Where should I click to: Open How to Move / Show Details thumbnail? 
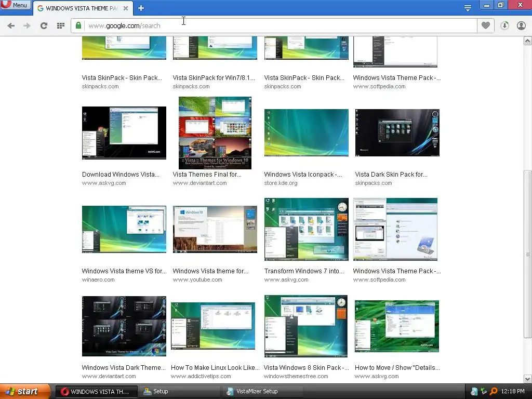(397, 326)
